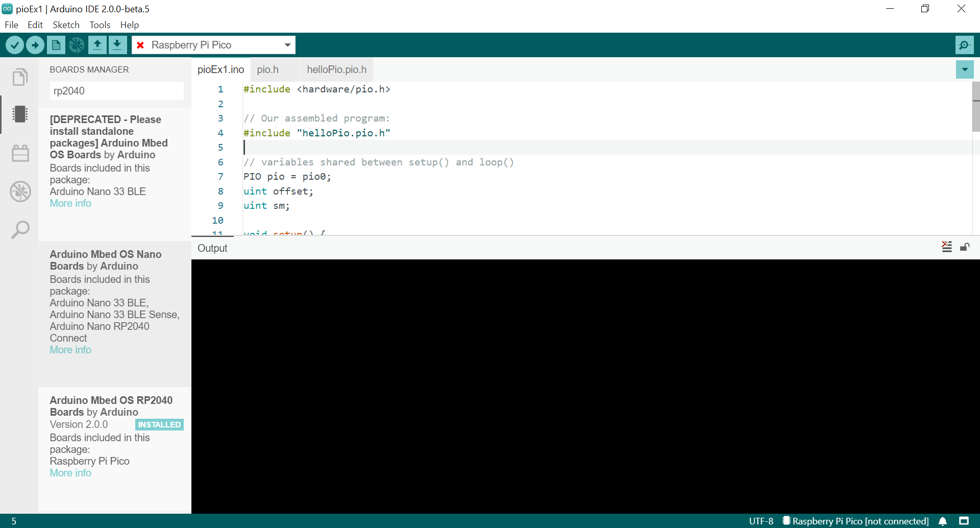The image size is (980, 528).
Task: Open the Library Manager sidebar icon
Action: [x=20, y=153]
